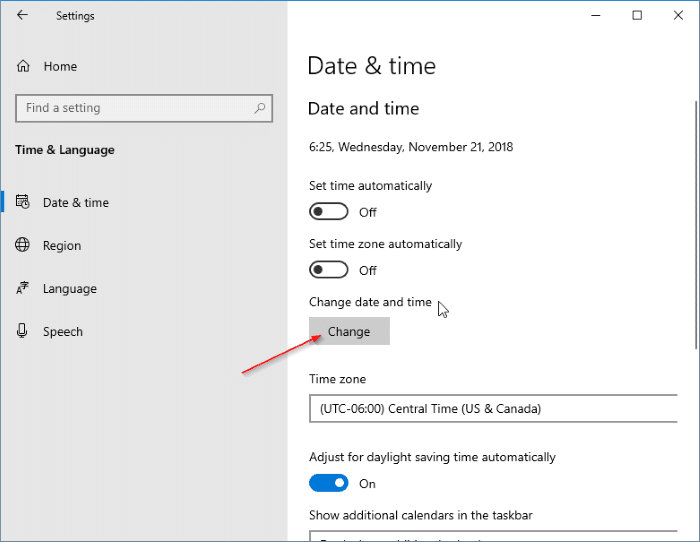Select the Language character icon
Screen dimensions: 700x542
pos(22,288)
